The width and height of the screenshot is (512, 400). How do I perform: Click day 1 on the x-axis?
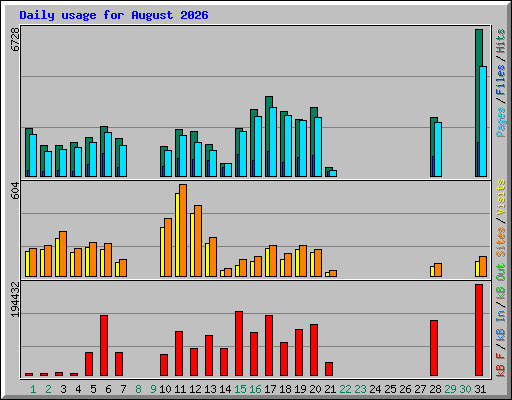pyautogui.click(x=33, y=389)
